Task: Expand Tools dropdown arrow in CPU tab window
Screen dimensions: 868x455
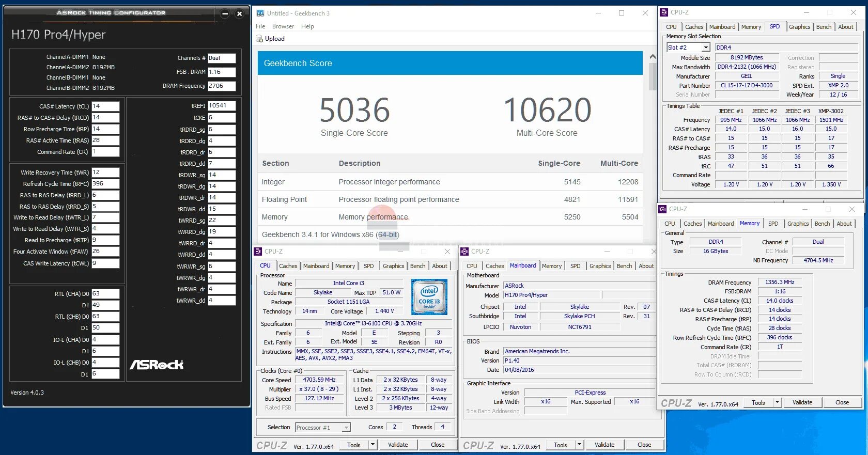Action: pyautogui.click(x=373, y=445)
